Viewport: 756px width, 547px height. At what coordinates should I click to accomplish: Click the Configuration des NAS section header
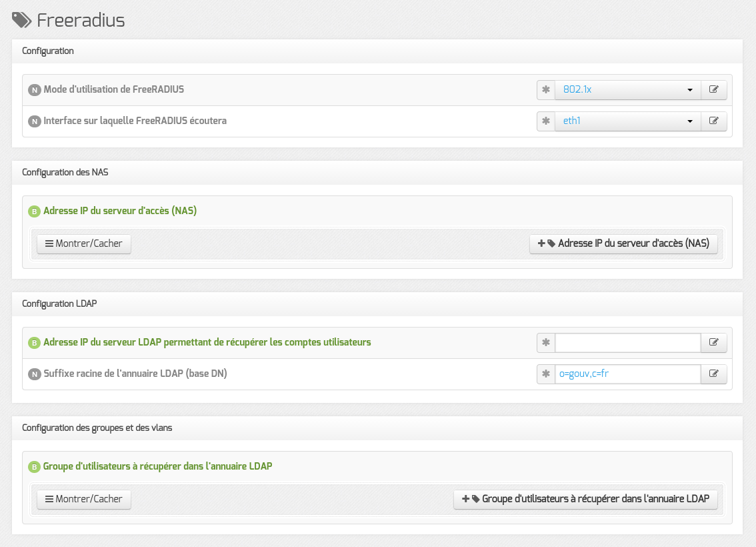(377, 173)
